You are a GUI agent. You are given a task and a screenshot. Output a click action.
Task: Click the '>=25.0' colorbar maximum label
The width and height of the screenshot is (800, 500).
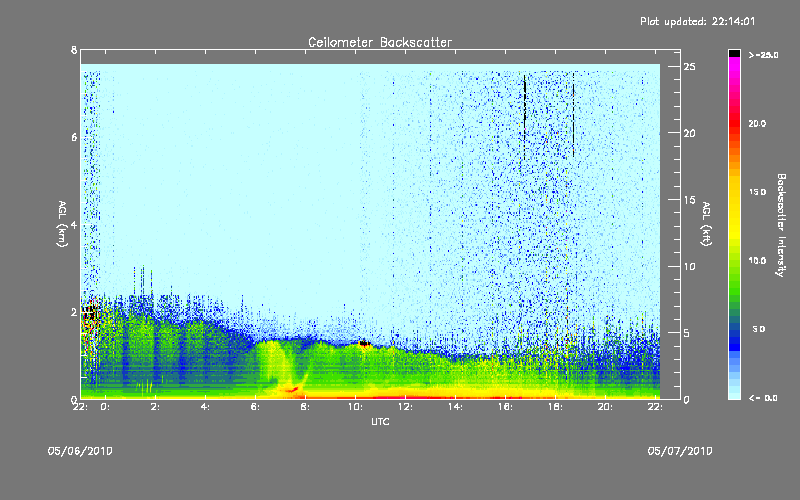click(763, 55)
